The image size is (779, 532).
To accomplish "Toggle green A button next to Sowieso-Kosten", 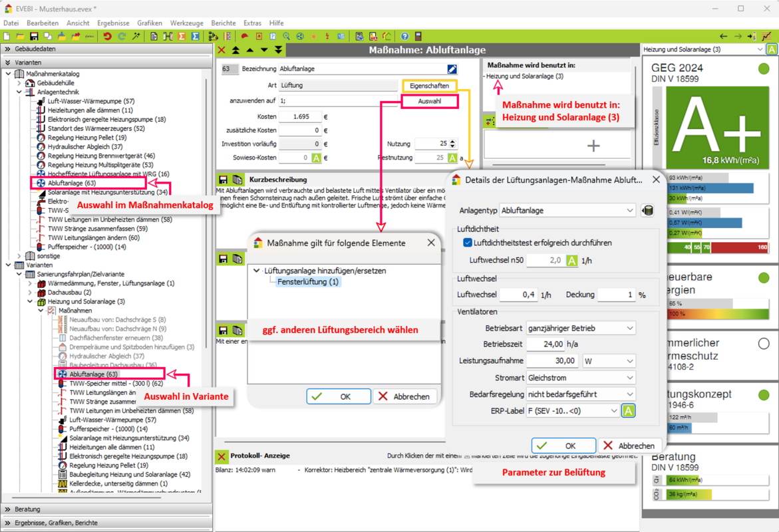I will 316,158.
